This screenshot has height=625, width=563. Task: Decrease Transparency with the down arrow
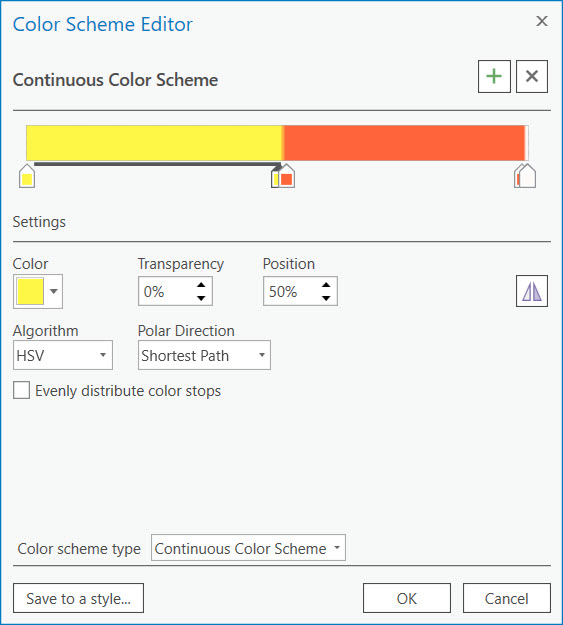coord(201,298)
